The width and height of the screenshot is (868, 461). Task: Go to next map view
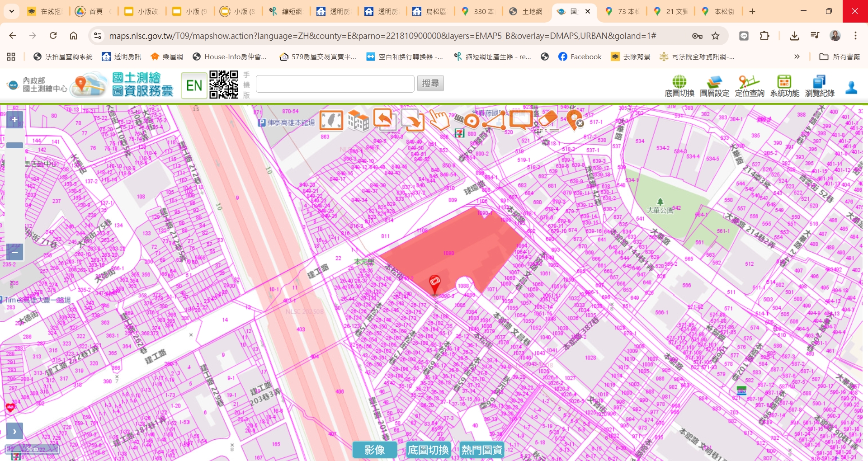tap(412, 121)
